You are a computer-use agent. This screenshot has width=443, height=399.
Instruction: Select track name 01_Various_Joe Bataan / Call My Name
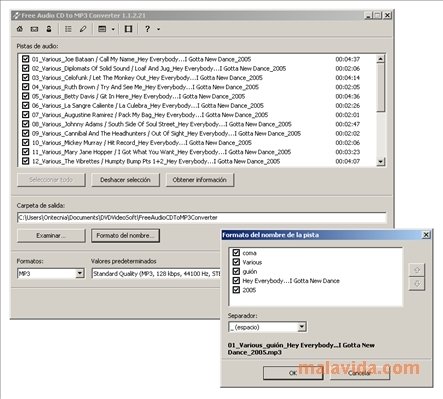click(141, 59)
